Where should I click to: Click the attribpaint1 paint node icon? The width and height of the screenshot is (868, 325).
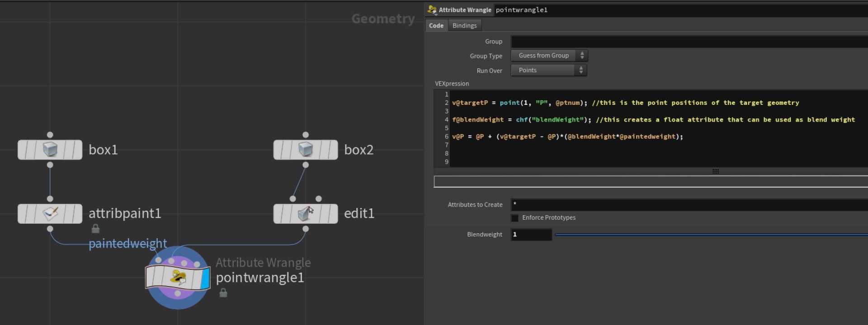tap(50, 213)
